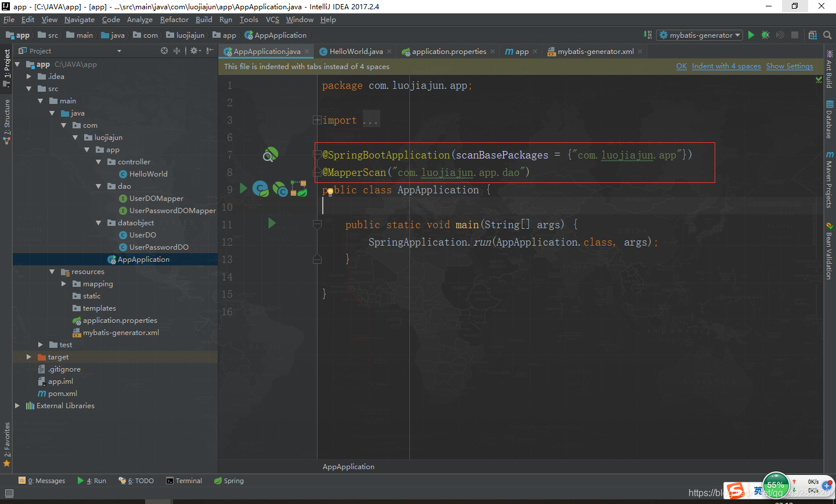836x504 pixels.
Task: Click the green inspection checkmark indicator
Action: pos(819,80)
